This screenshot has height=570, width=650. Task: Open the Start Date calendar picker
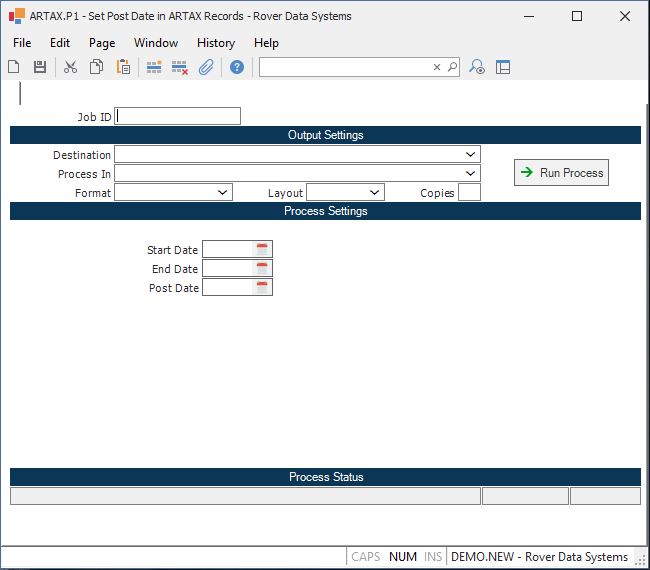[262, 250]
